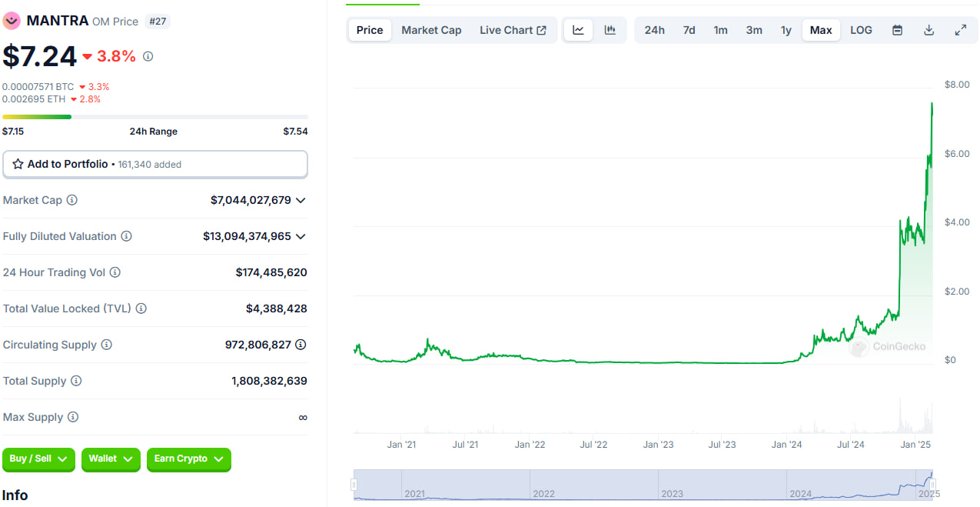980x507 pixels.
Task: Click the #27 rank badge
Action: click(x=158, y=22)
